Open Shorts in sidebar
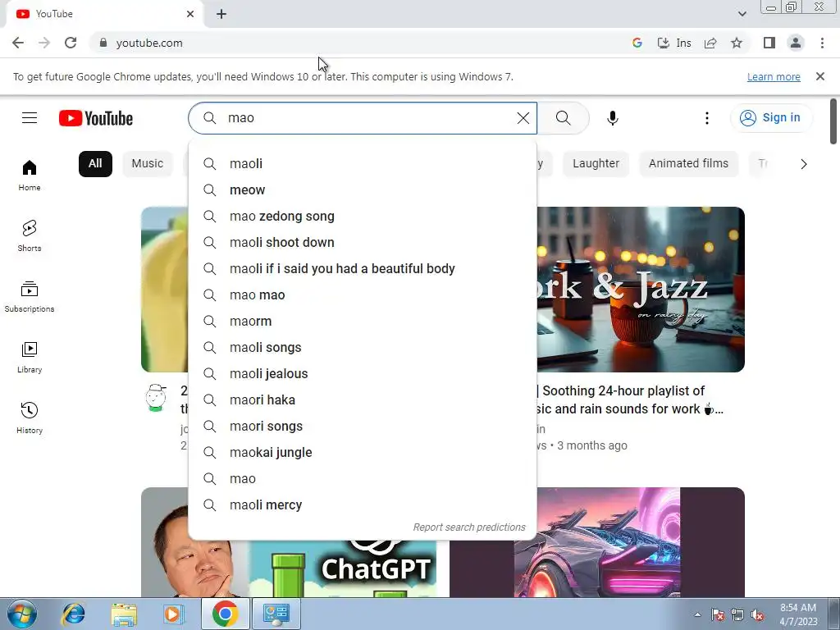 (30, 235)
